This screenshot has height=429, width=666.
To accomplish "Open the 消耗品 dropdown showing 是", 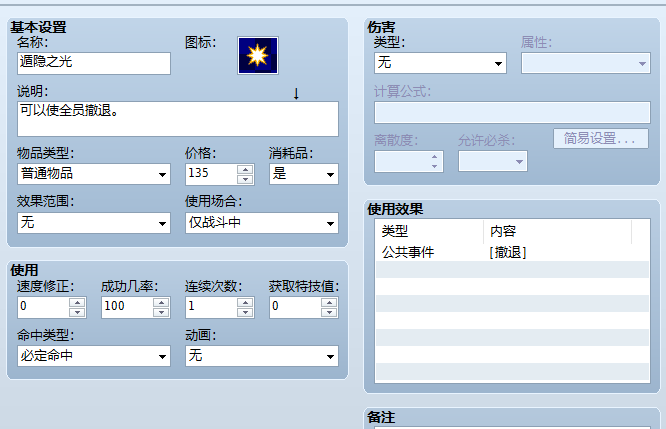I will (x=304, y=174).
